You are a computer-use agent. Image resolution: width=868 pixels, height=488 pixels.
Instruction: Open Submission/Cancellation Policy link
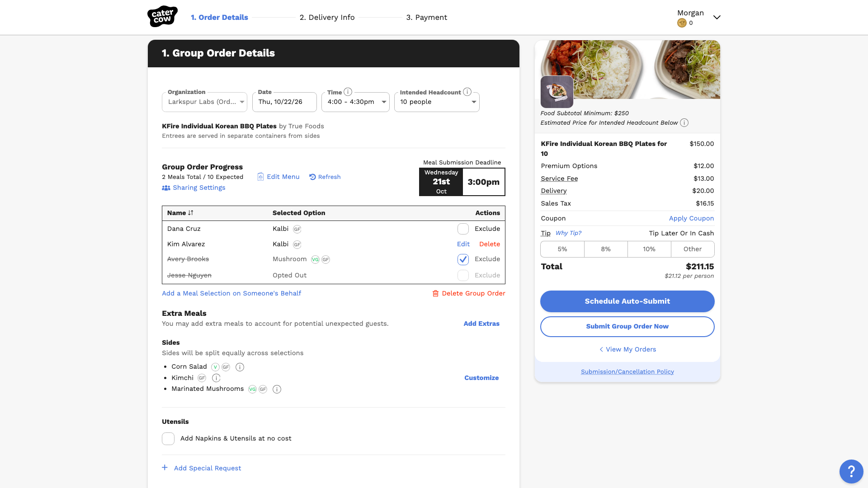pyautogui.click(x=627, y=372)
